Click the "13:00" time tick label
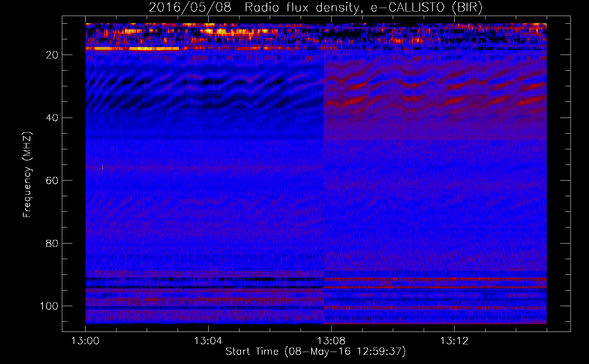 coord(85,341)
